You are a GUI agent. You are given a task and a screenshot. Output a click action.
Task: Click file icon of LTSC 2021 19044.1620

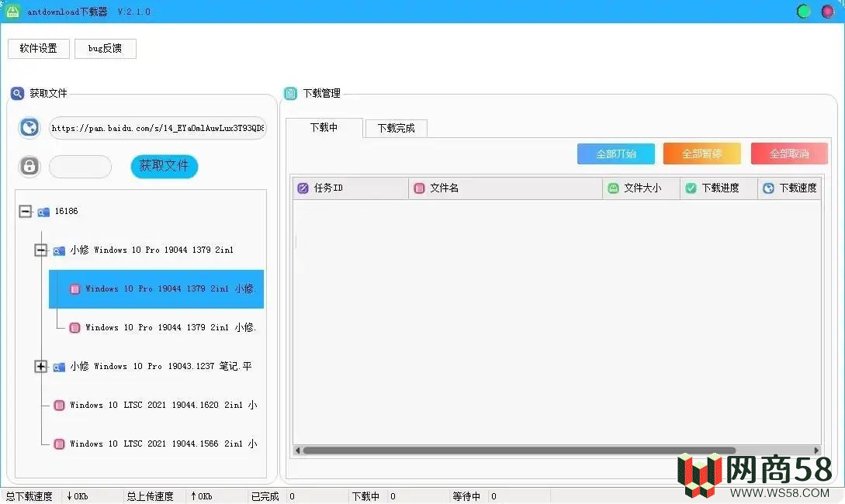[59, 406]
